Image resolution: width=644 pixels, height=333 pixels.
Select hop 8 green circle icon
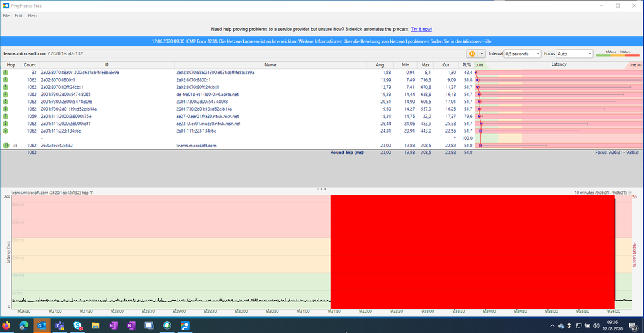(x=5, y=124)
